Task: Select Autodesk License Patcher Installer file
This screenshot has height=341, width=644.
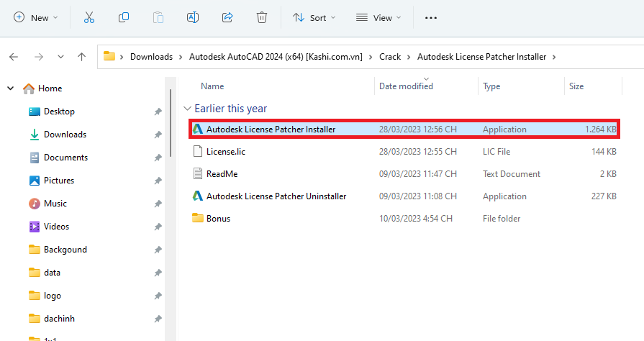Action: (404, 129)
